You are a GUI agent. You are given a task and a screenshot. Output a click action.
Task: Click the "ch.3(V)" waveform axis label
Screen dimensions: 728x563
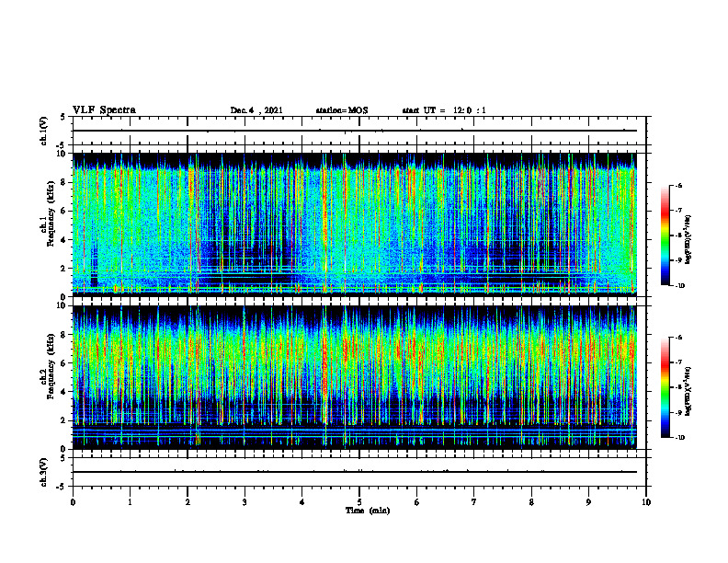point(43,472)
